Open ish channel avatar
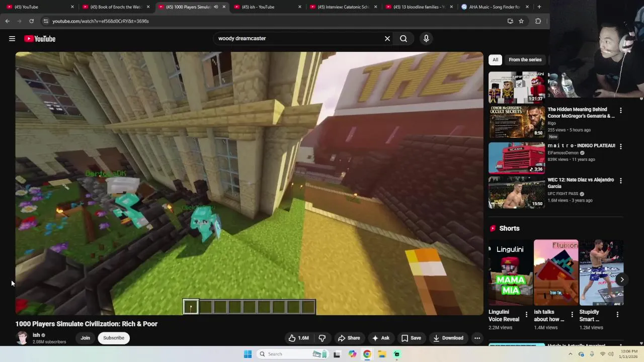 (22, 338)
